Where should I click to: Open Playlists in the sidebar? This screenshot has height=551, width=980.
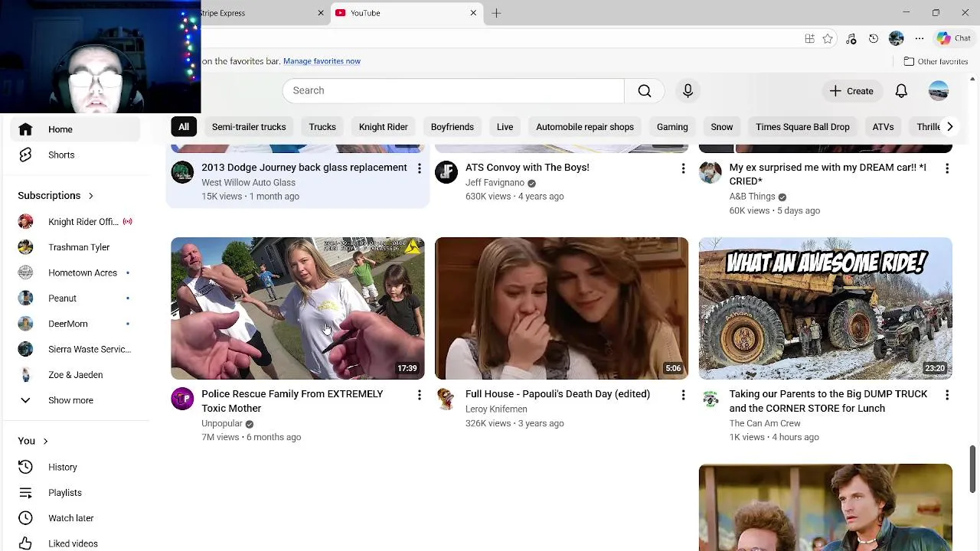(75, 493)
